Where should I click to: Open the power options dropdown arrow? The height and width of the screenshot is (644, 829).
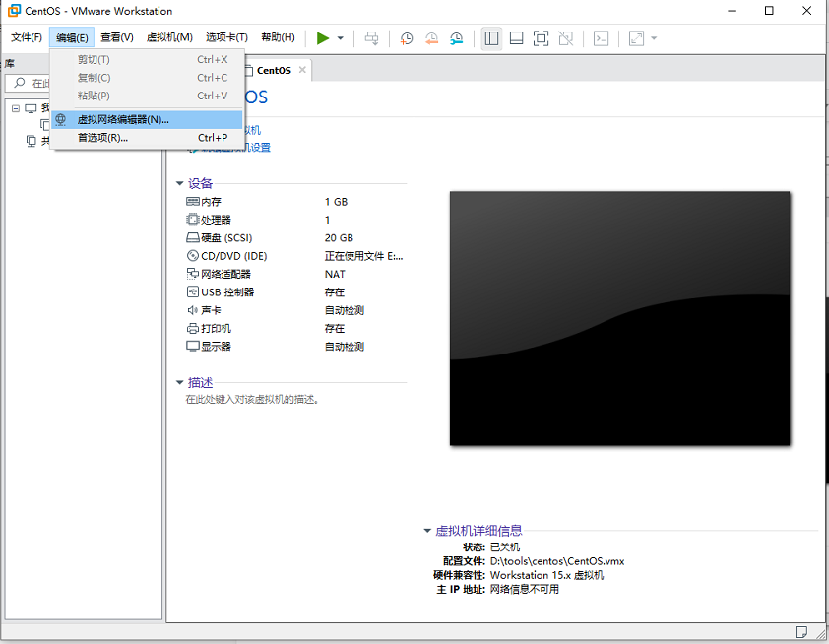pyautogui.click(x=341, y=38)
